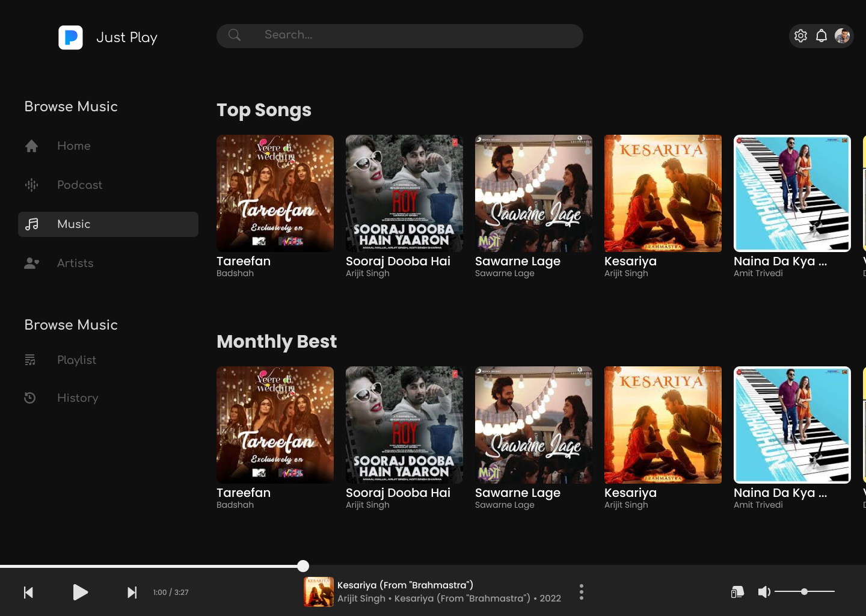866x616 pixels.
Task: Open Tareefan cover in Monthly Best
Action: pyautogui.click(x=275, y=425)
